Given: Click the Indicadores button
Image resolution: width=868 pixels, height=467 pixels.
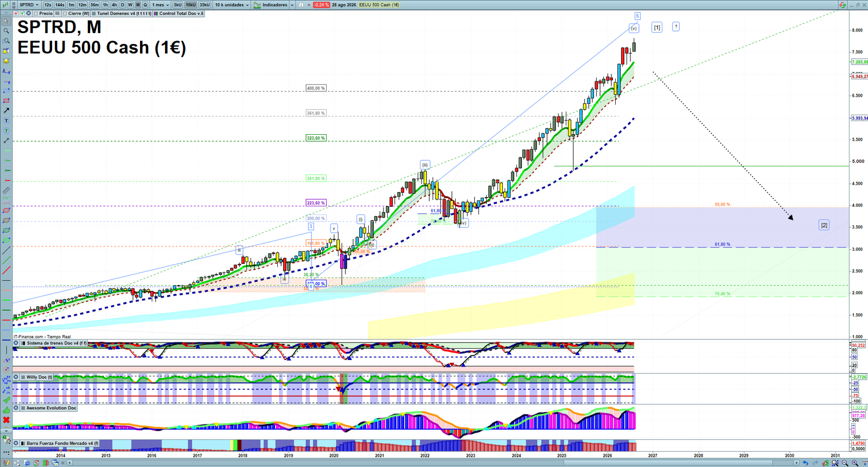Looking at the screenshot, I should pyautogui.click(x=270, y=5).
